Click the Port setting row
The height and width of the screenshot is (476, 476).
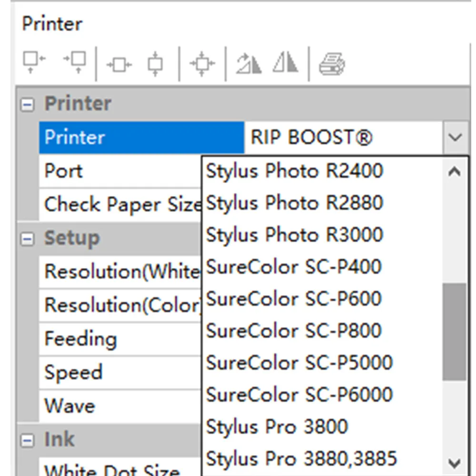click(95, 171)
